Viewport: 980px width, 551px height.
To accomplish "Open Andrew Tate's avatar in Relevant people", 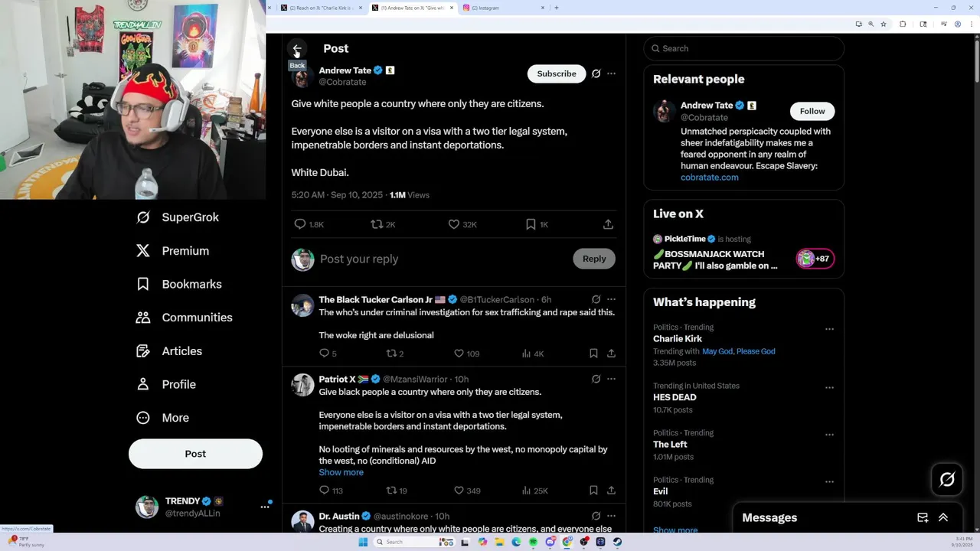I will (665, 111).
